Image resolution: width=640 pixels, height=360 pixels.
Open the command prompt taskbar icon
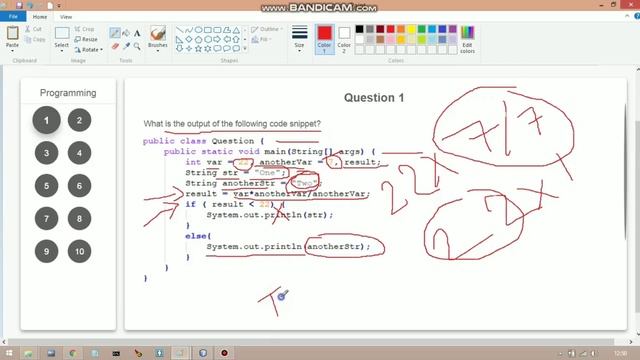pyautogui.click(x=116, y=353)
